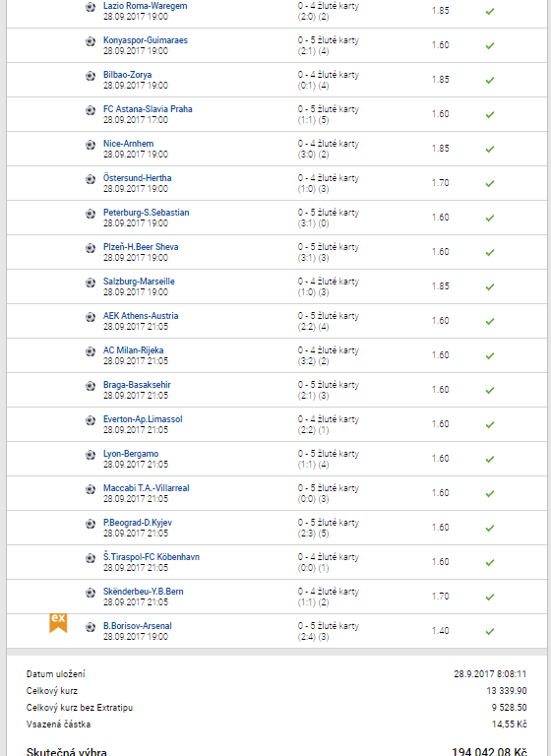Viewport: 551px width, 756px height.
Task: Click soccer ball icon beside Bilbao-Zorya
Action: 91,76
